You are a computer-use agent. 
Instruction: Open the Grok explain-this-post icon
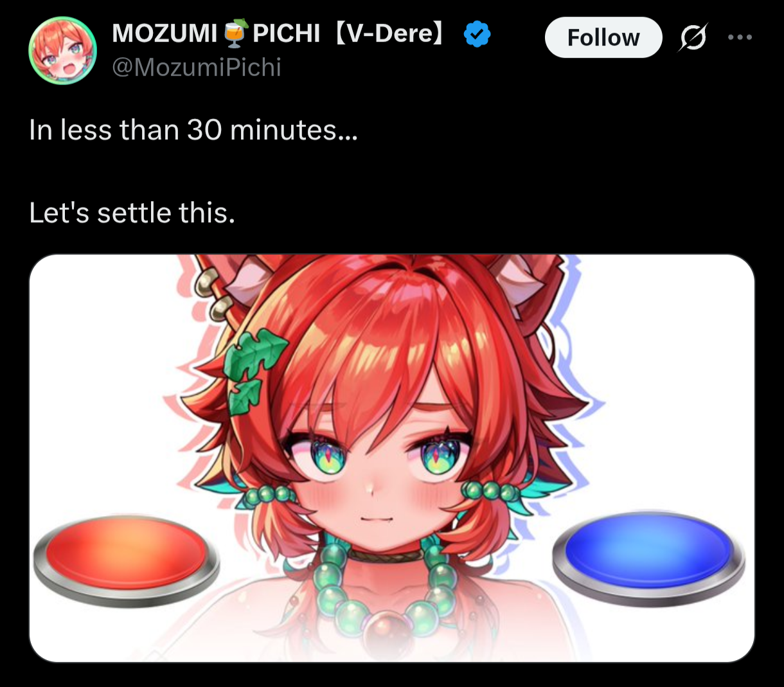pyautogui.click(x=693, y=37)
